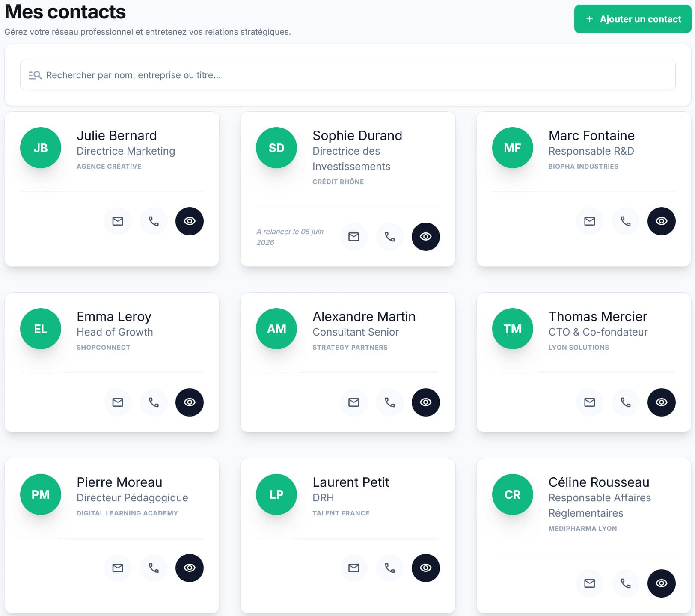Open Sophie Durand's details with the eye button
Screen dimensions: 695x616
pyautogui.click(x=425, y=237)
